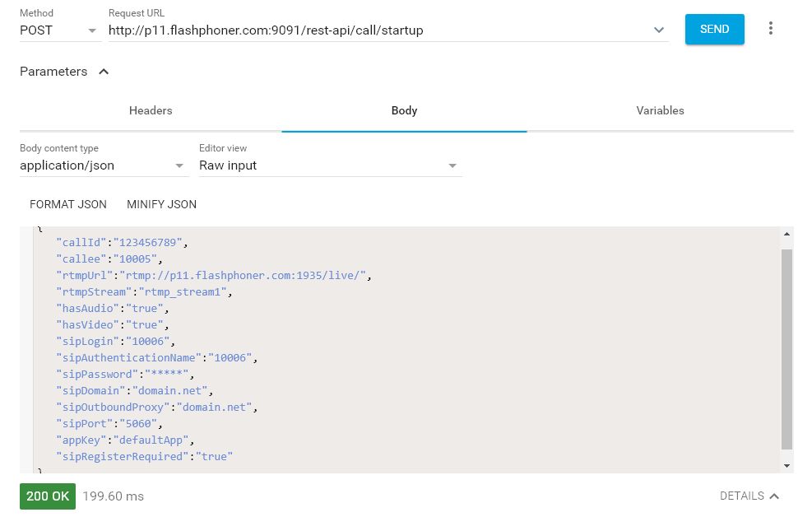This screenshot has width=812, height=517.
Task: Collapse the Parameters section chevron
Action: tap(104, 72)
